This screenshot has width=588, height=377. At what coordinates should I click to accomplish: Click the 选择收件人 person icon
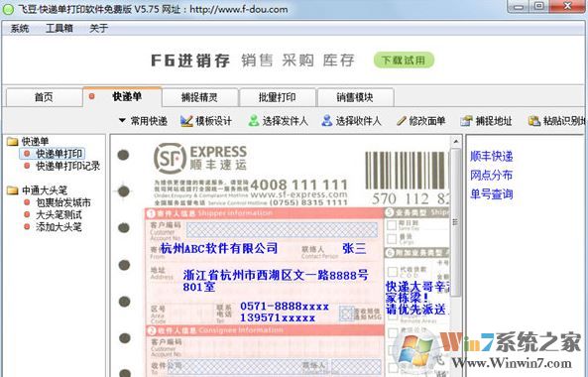click(x=326, y=121)
